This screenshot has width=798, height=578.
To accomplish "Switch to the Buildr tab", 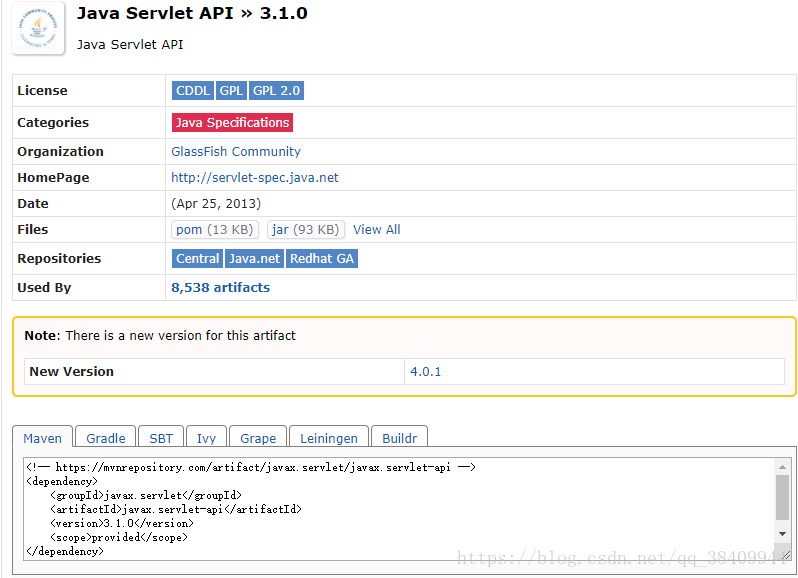I will click(x=400, y=438).
